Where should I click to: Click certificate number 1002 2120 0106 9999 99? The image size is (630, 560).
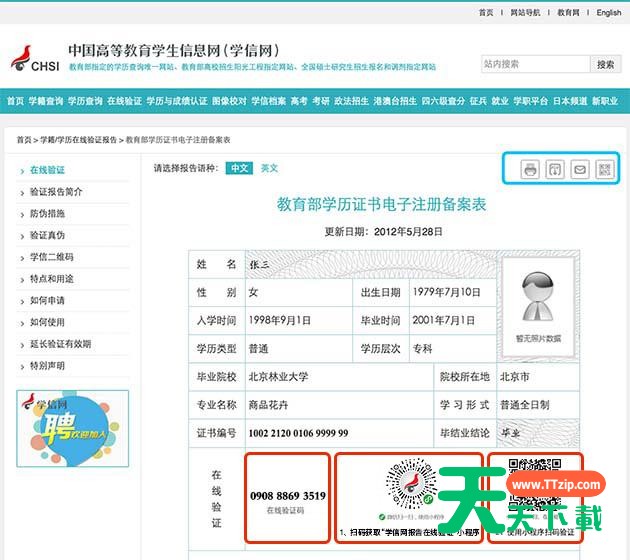pos(298,433)
